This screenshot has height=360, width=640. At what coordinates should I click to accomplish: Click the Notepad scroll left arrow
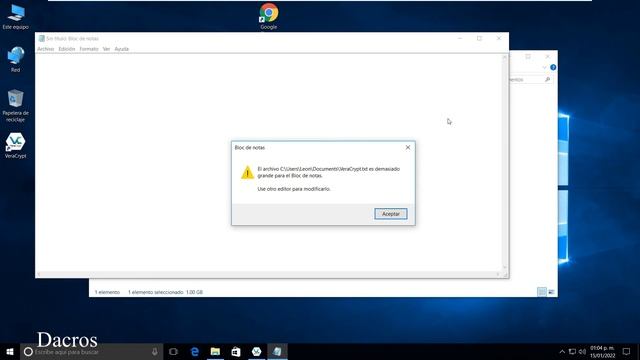click(x=39, y=274)
